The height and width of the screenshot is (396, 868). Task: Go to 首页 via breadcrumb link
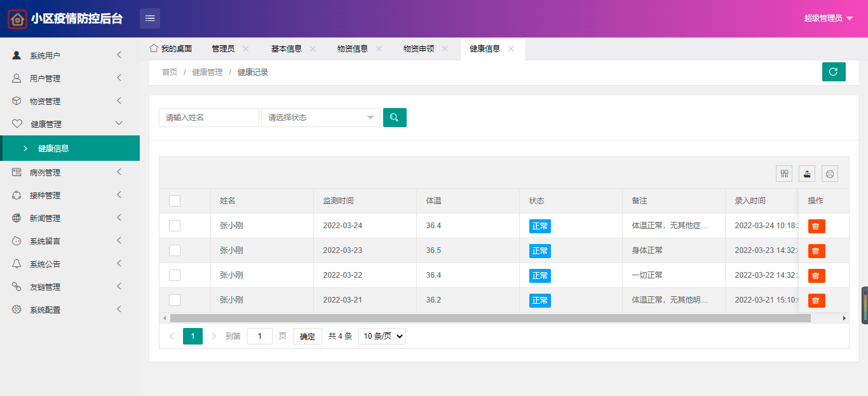pos(170,72)
